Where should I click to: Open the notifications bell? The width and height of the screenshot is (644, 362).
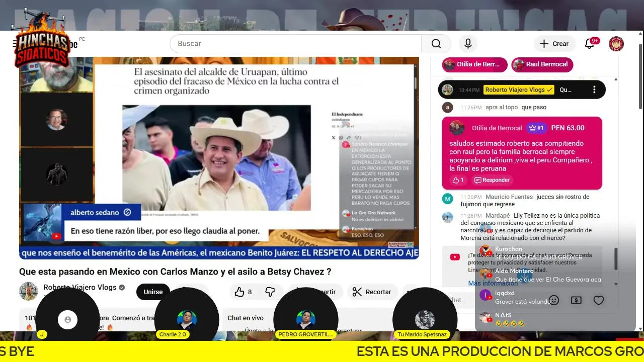coord(590,44)
